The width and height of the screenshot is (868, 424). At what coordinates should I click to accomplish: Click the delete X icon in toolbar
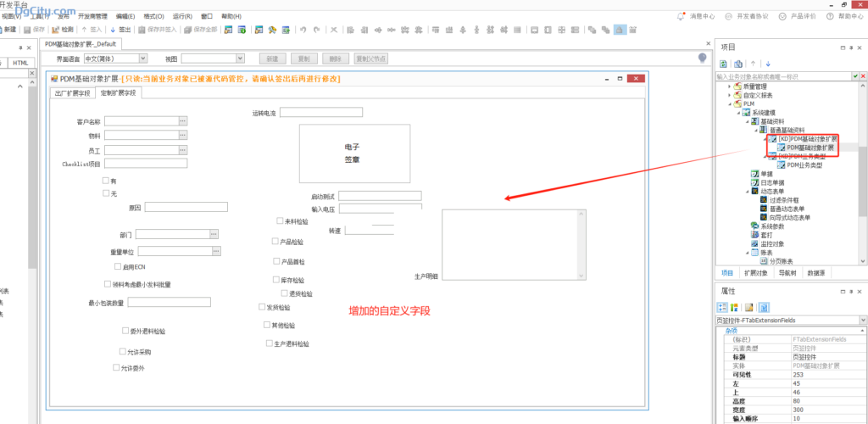pyautogui.click(x=334, y=30)
